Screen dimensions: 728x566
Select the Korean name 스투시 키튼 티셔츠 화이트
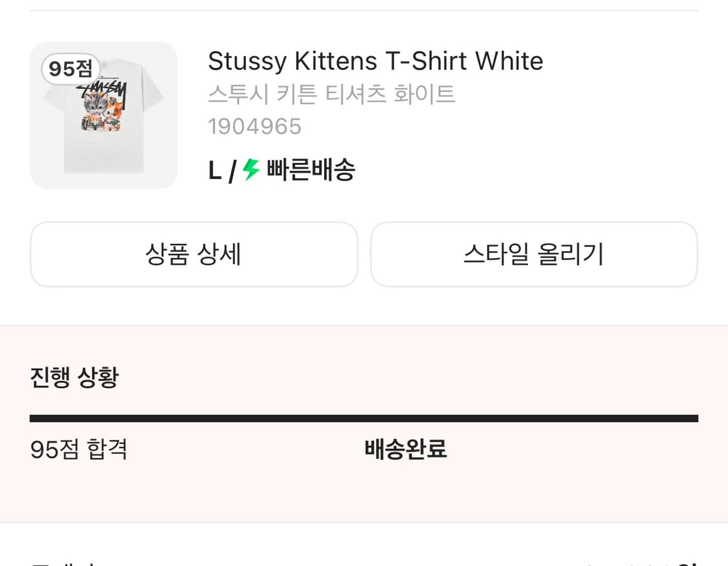(x=331, y=94)
